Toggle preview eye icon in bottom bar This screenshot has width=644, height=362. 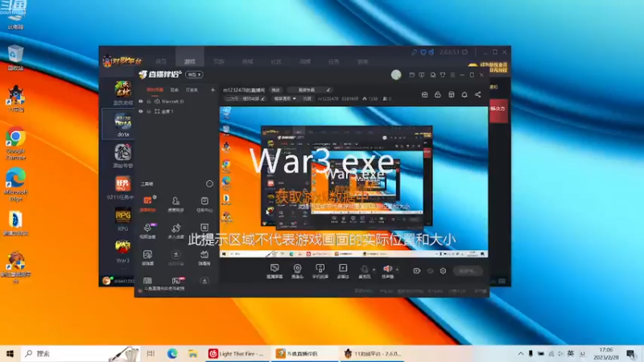tap(430, 271)
